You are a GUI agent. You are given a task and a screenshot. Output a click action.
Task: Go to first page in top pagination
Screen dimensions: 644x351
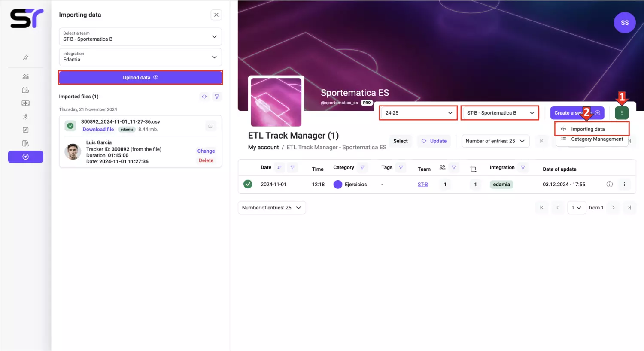542,141
